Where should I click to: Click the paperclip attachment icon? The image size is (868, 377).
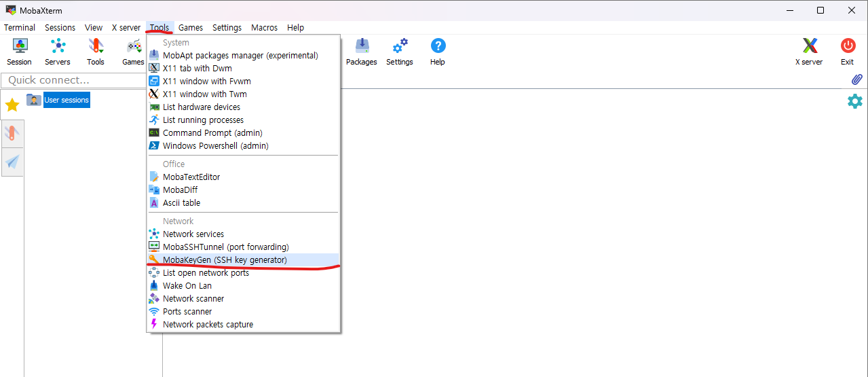[856, 79]
